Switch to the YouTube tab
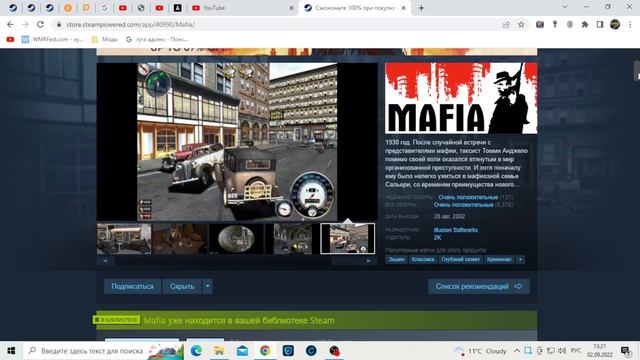640x360 pixels. point(240,8)
